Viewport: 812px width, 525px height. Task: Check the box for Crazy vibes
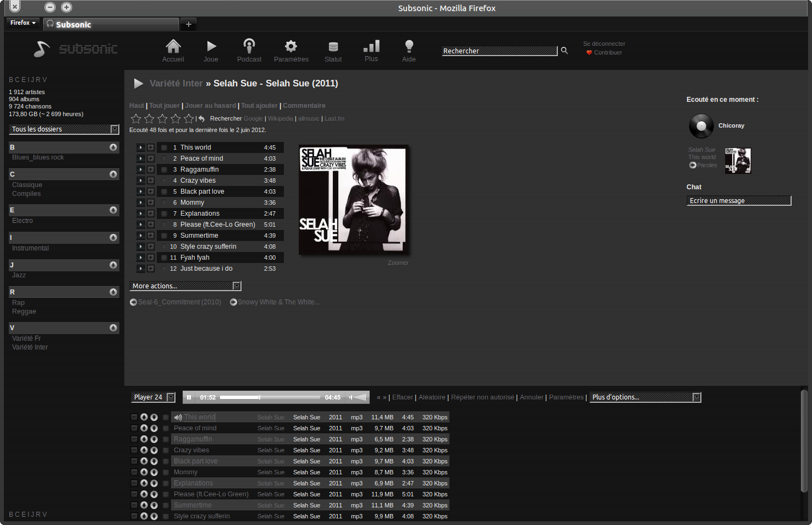tap(164, 181)
